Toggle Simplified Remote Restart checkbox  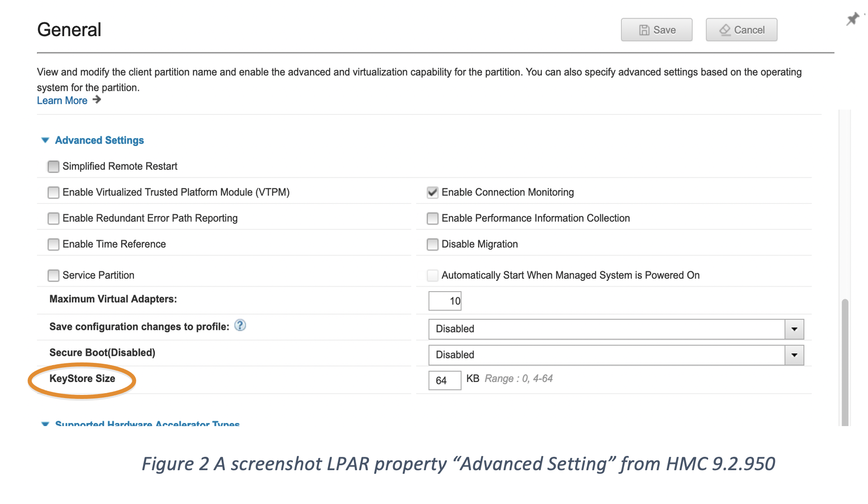[53, 167]
